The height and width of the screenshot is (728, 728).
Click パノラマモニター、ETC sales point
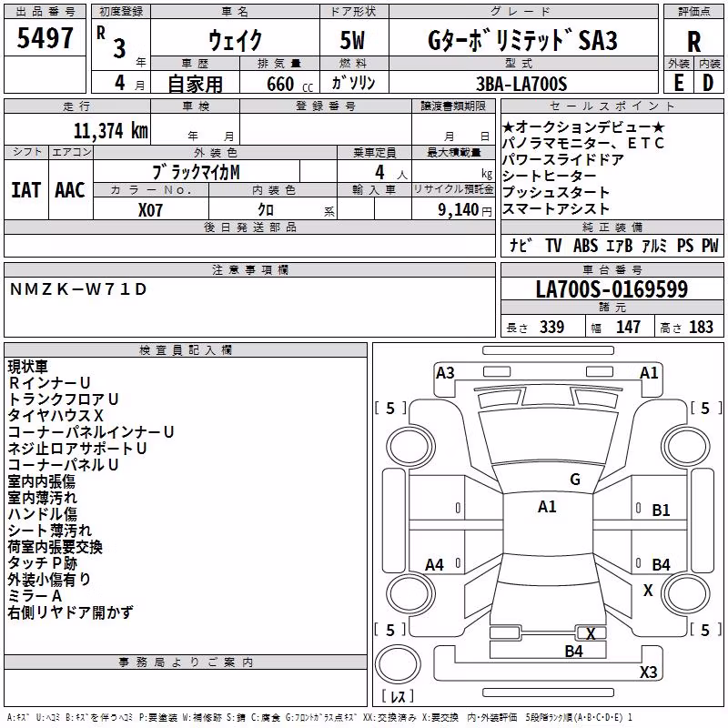[583, 143]
